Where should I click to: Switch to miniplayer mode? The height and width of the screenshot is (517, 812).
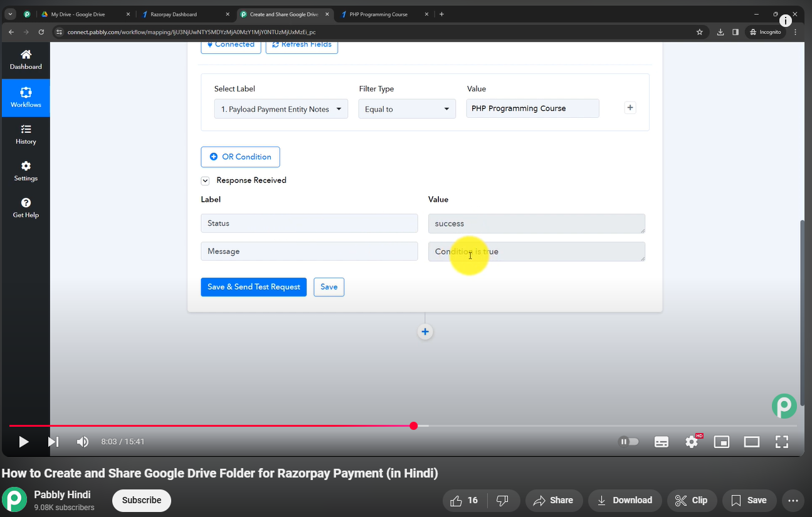tap(722, 442)
